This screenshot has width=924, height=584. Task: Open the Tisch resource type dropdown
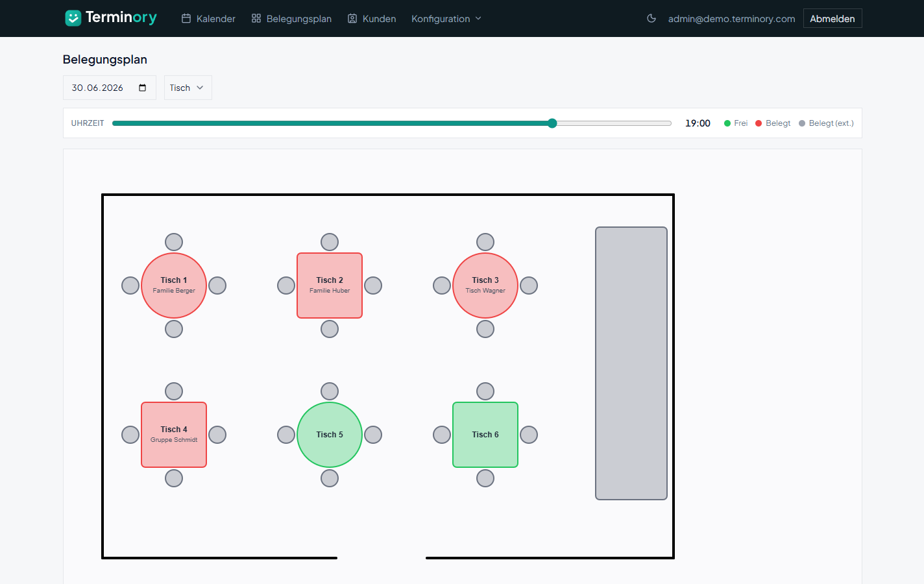point(188,88)
